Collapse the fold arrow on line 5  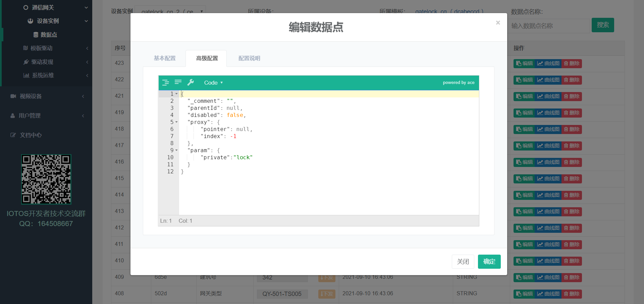point(176,122)
